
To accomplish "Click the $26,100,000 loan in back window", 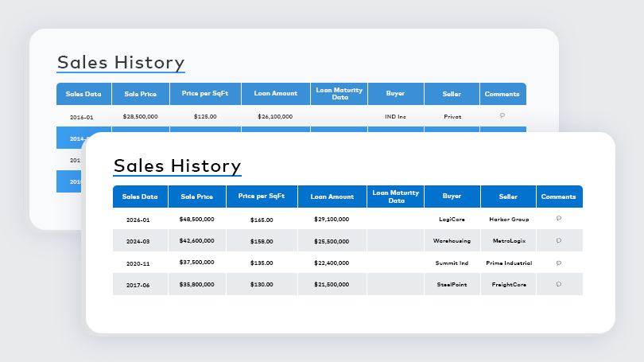I will click(x=275, y=116).
